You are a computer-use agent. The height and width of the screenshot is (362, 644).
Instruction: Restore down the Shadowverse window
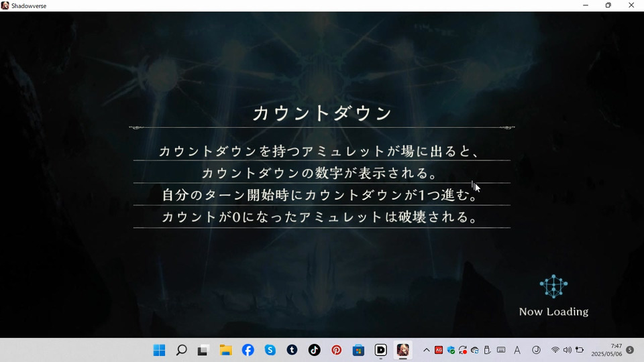[x=608, y=5]
